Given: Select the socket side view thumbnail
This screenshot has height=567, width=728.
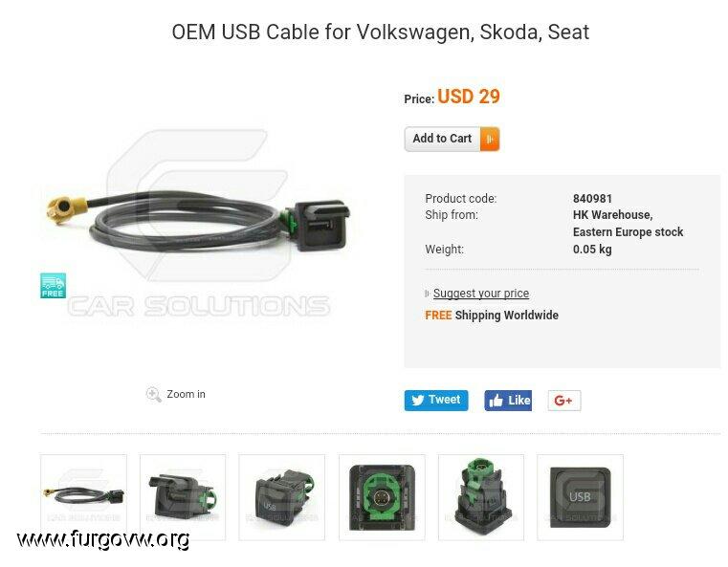Looking at the screenshot, I should coord(183,497).
